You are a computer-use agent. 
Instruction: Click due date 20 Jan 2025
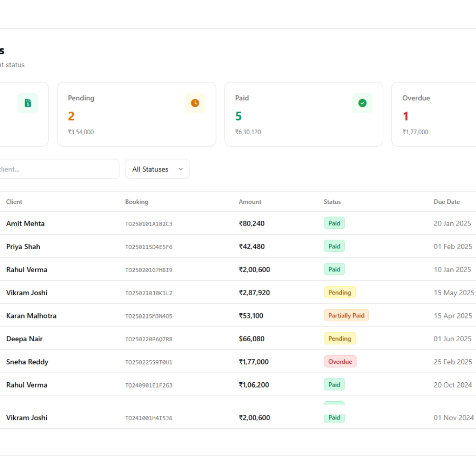[x=452, y=223]
